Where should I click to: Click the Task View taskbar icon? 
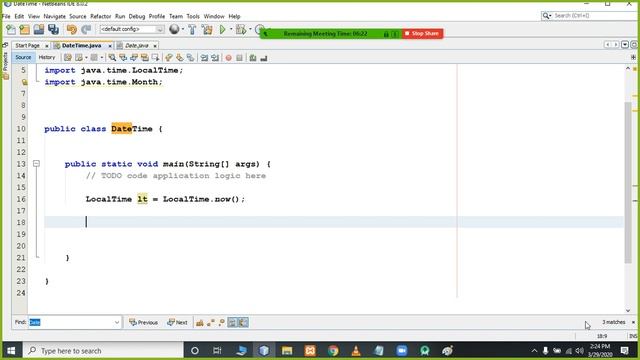click(x=217, y=351)
